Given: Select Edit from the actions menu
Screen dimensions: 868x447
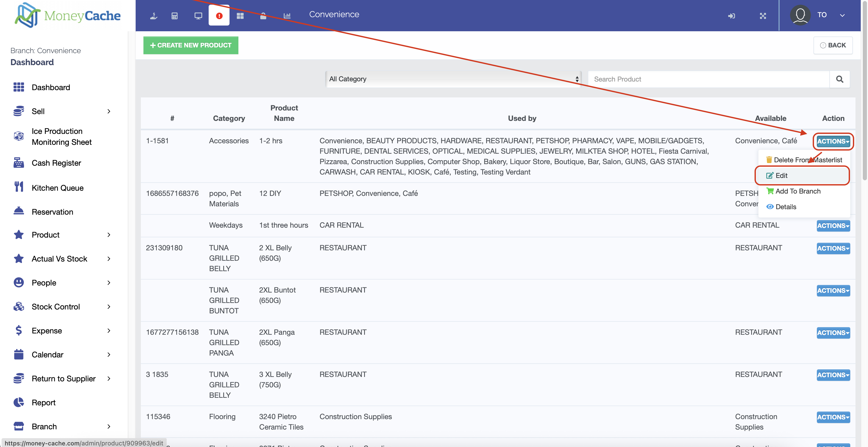Looking at the screenshot, I should 781,175.
